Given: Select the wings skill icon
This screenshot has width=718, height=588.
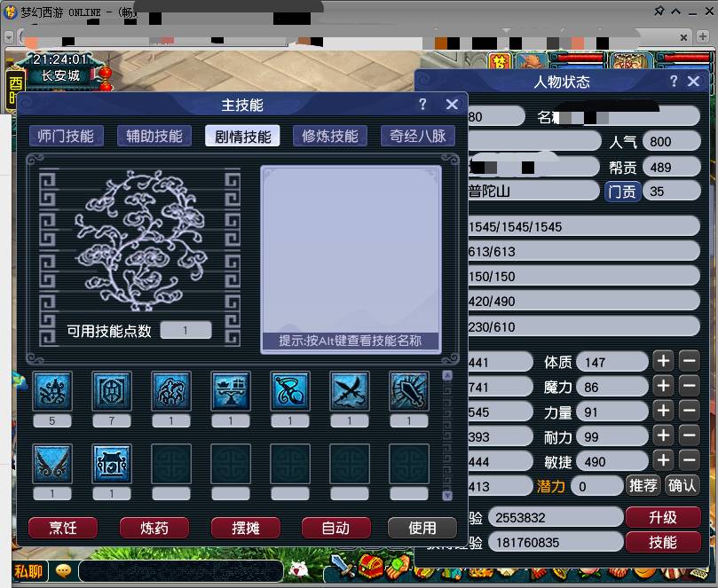Looking at the screenshot, I should tap(52, 464).
